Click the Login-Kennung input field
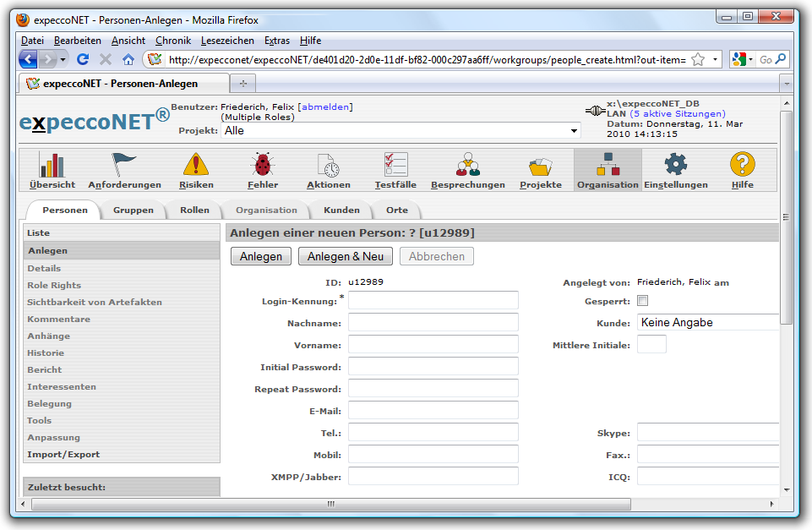Viewport: 812px width, 530px height. tap(433, 301)
